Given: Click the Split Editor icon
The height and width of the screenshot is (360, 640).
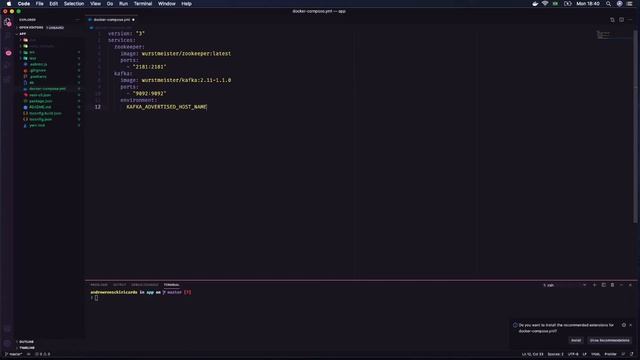Looking at the screenshot, I should point(621,20).
